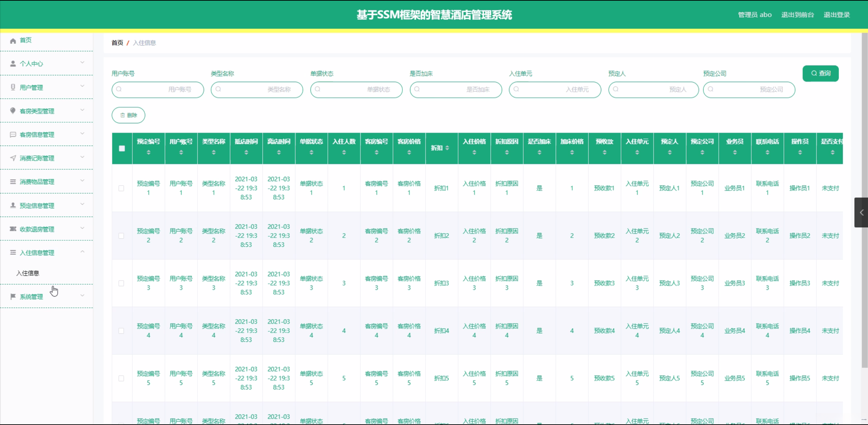The image size is (868, 425).
Task: Click the lightbulb icon for 客房类型管理
Action: [13, 111]
